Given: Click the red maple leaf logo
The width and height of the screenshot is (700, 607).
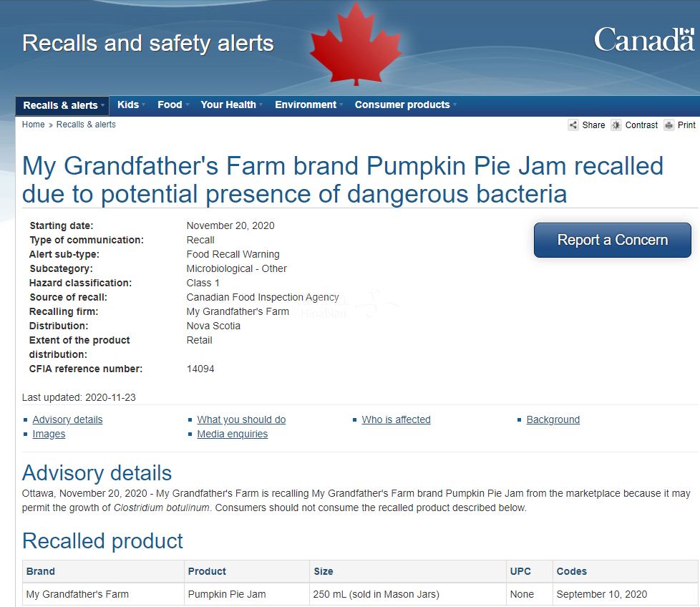Looking at the screenshot, I should 356,44.
